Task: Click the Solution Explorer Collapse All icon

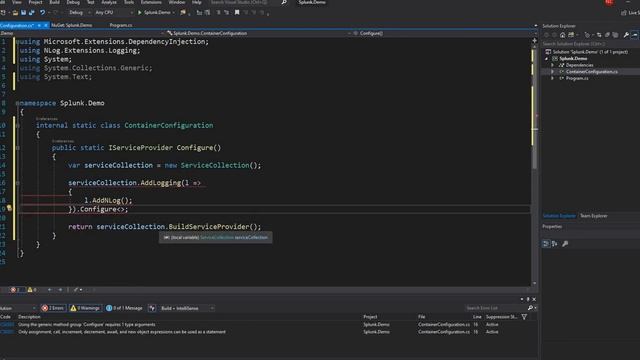Action: (607, 35)
